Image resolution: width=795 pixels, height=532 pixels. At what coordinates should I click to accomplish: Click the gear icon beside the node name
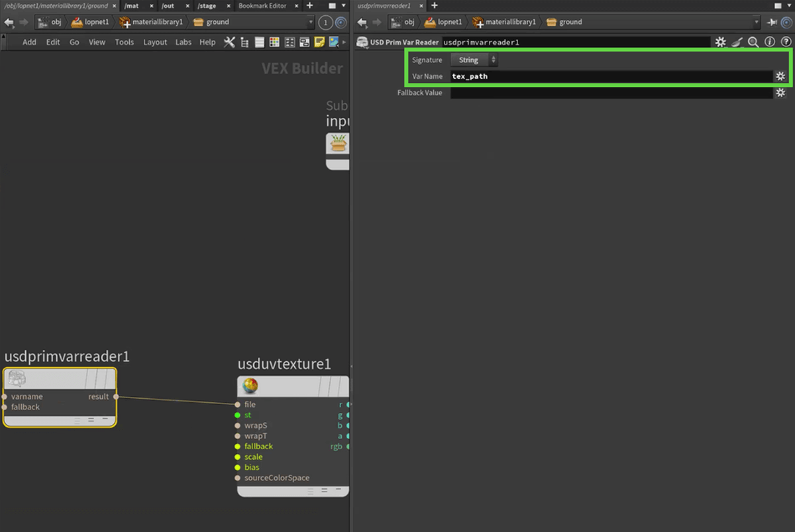click(721, 42)
